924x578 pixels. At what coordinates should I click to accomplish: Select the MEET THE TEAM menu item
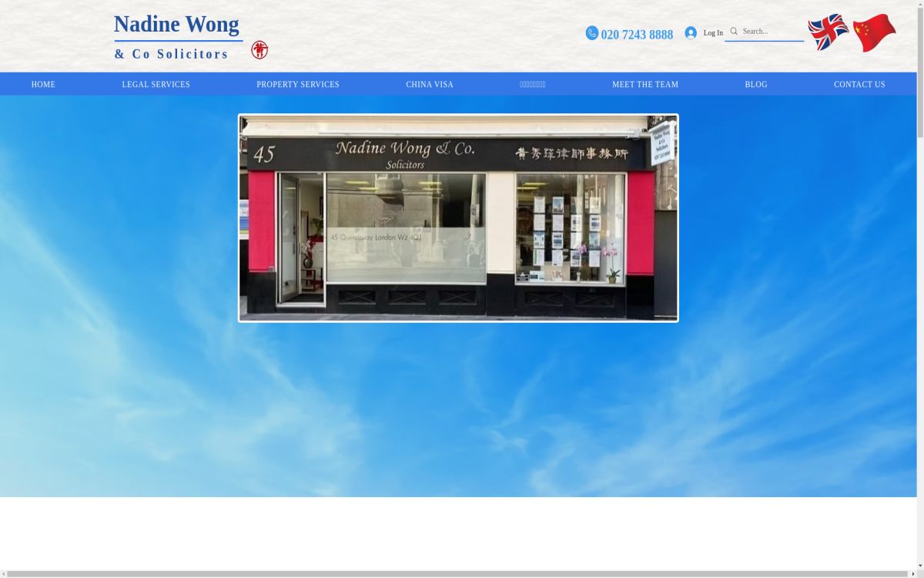pyautogui.click(x=645, y=84)
